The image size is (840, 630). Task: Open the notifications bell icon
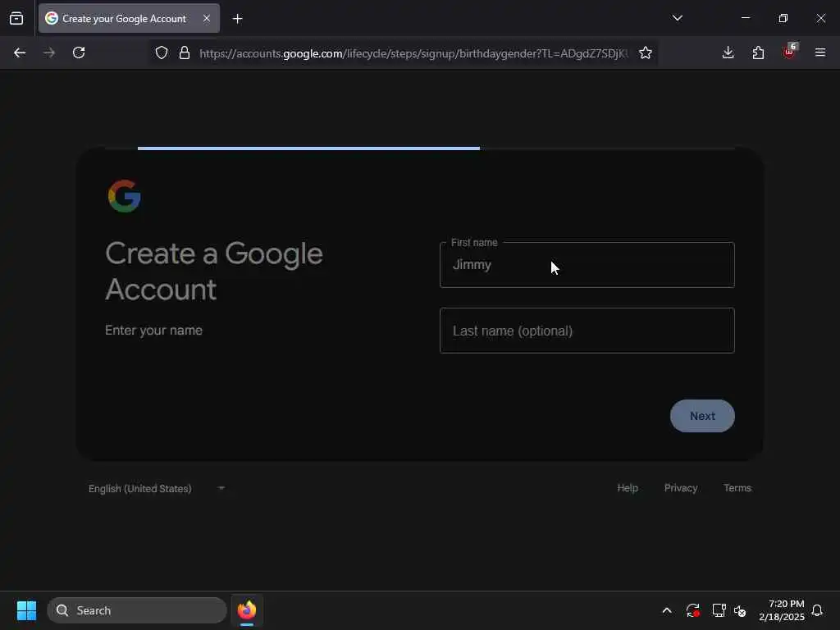pyautogui.click(x=817, y=610)
